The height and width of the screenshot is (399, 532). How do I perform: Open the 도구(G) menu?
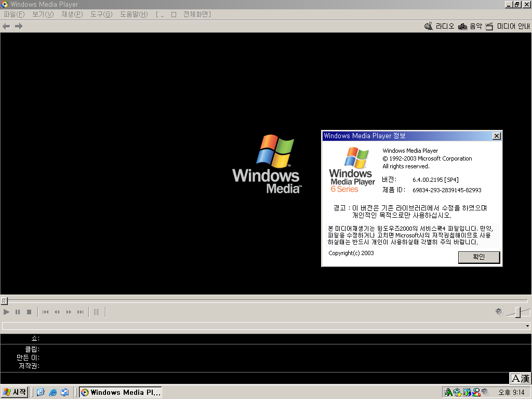(101, 14)
